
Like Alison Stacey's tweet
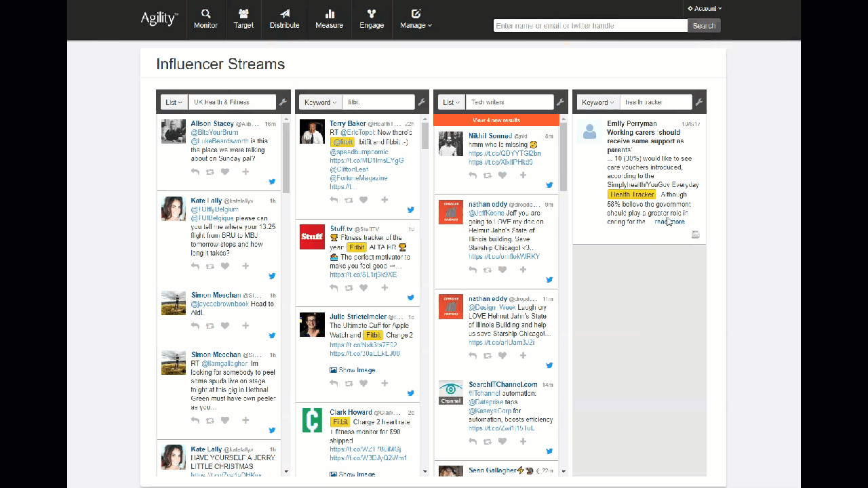[x=225, y=172]
